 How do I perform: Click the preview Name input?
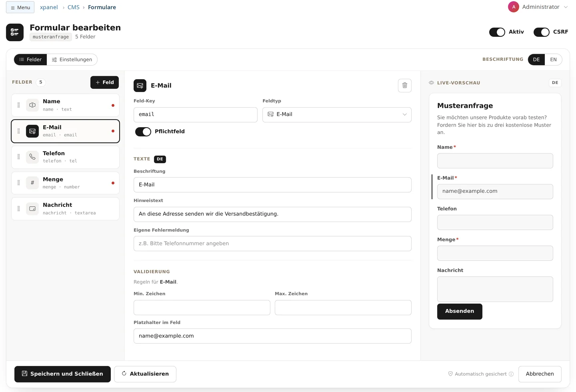tap(495, 161)
